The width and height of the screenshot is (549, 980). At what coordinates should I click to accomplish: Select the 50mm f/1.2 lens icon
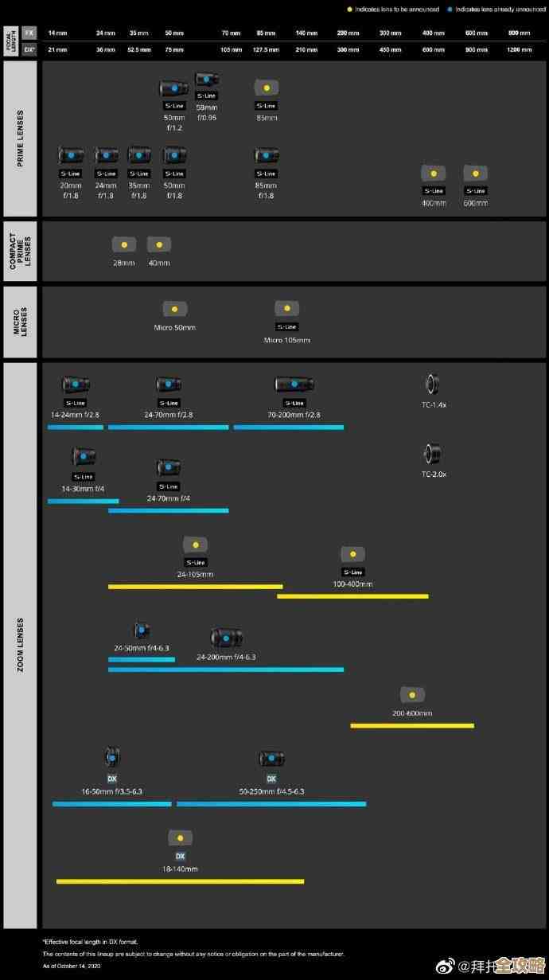click(173, 88)
